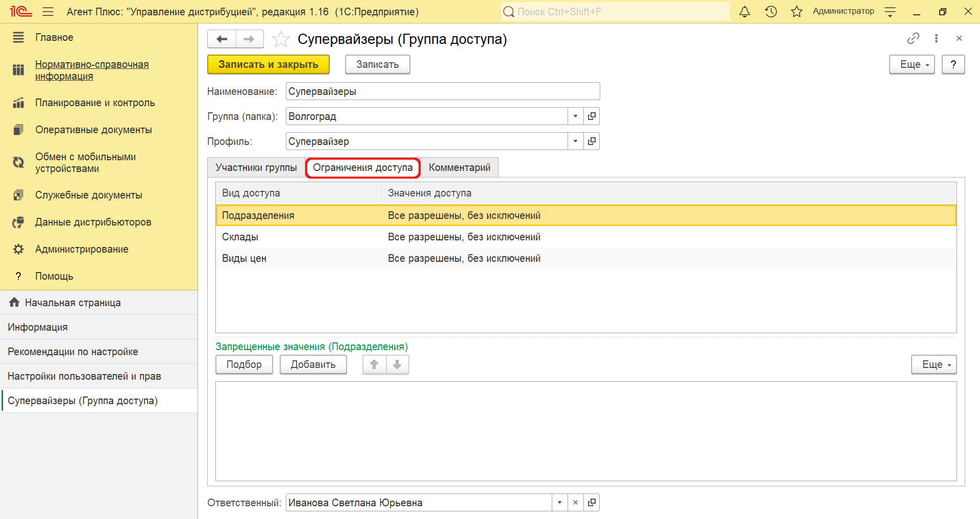This screenshot has height=519, width=980.
Task: Open Информация panel item
Action: (x=99, y=327)
